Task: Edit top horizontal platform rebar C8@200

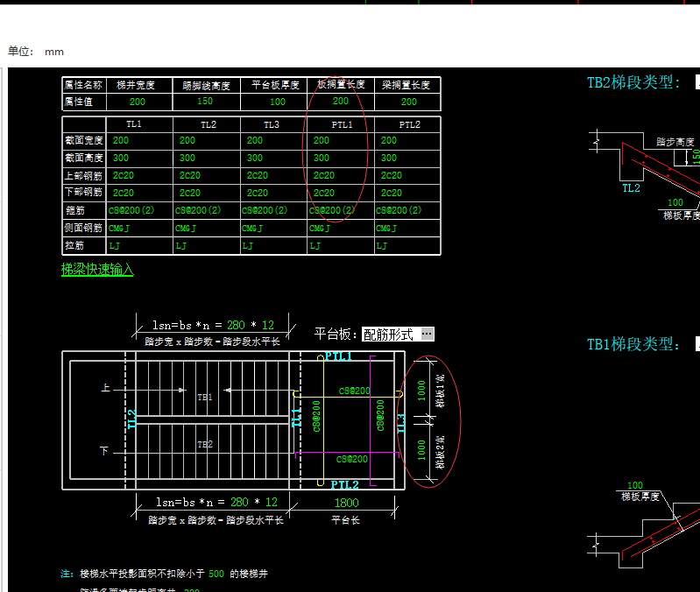Action: click(x=355, y=391)
